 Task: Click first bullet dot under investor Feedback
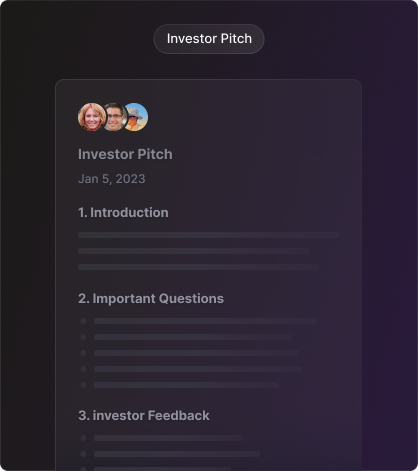coord(83,438)
